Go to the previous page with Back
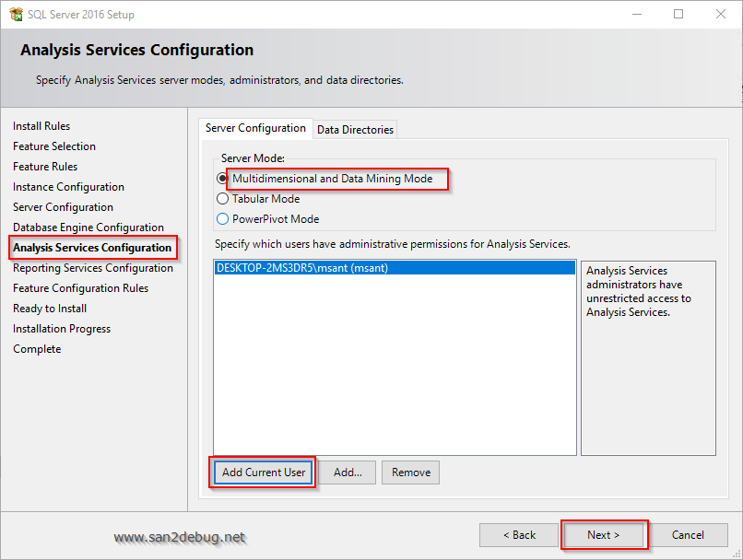 [519, 535]
